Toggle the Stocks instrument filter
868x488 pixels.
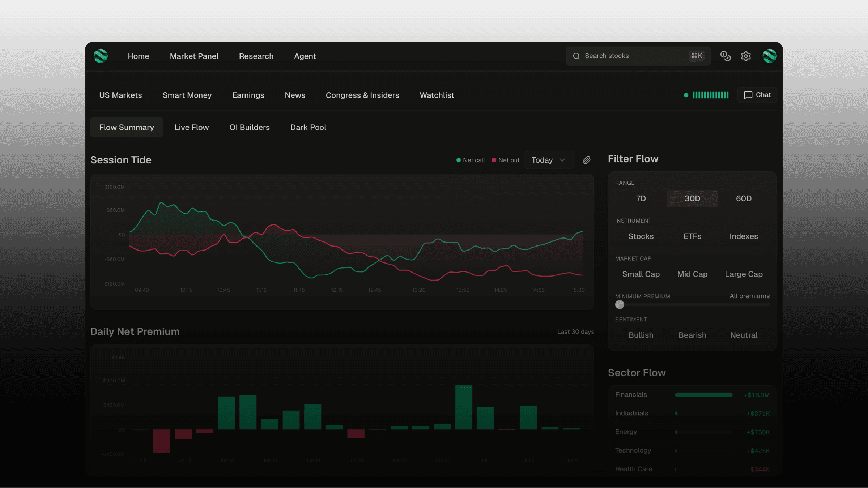pos(641,236)
